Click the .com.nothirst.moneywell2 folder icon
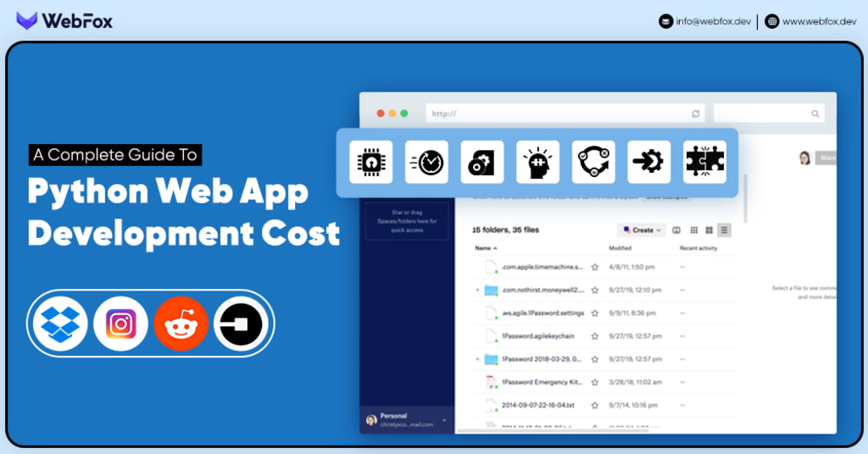The height and width of the screenshot is (454, 868). (x=491, y=290)
